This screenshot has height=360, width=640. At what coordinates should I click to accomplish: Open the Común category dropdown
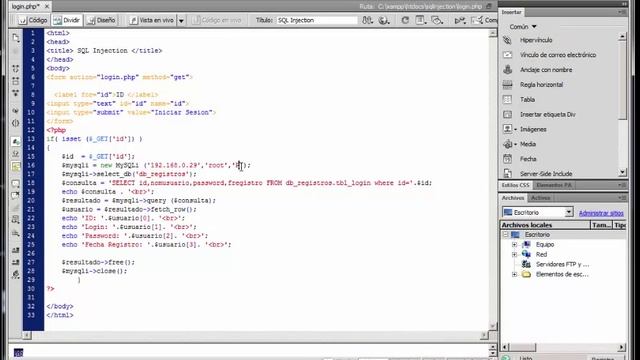pos(522,27)
